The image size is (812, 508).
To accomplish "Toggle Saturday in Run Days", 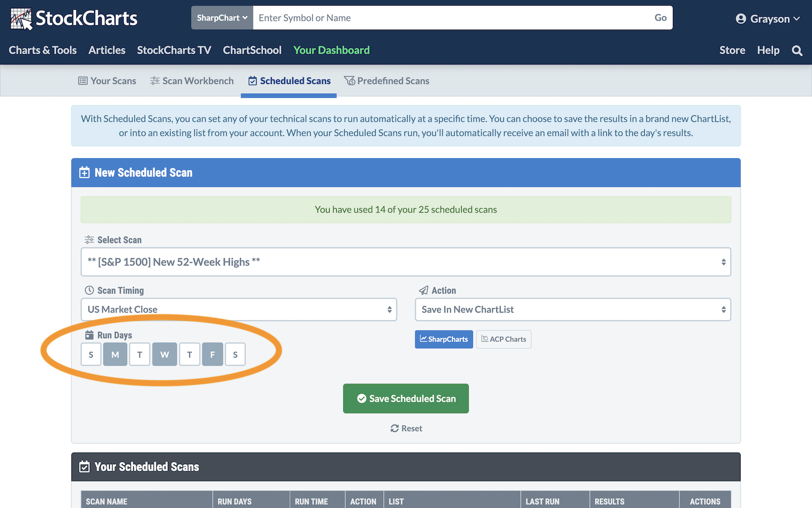I will pyautogui.click(x=235, y=355).
